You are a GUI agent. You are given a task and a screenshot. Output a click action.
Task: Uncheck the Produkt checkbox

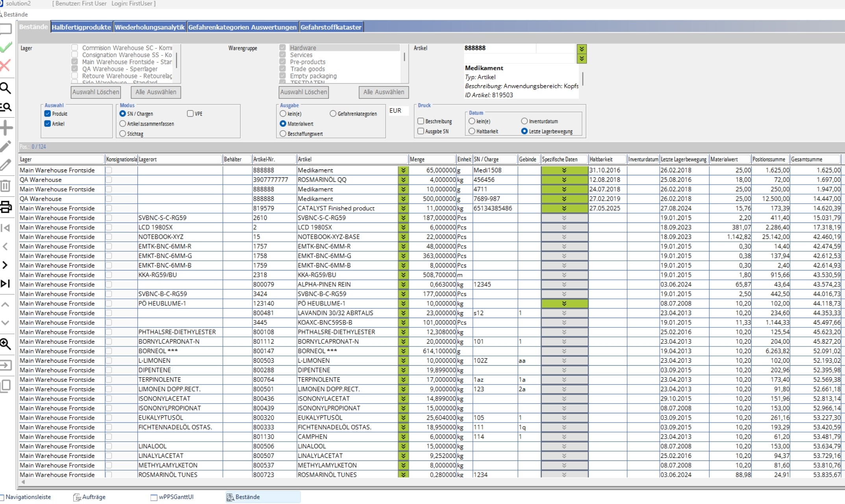[x=48, y=114]
